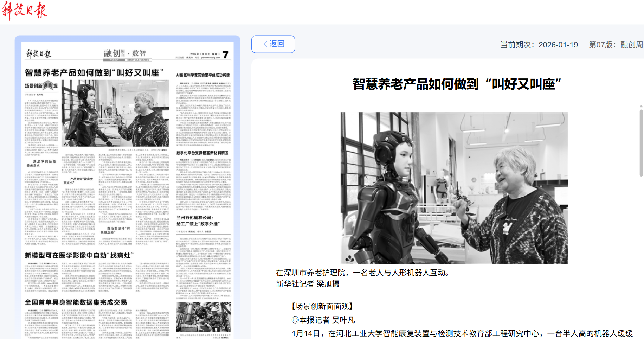Click the 场景创新面面观 column badge in page preview
Viewport: 644px width, 339px height.
pyautogui.click(x=41, y=85)
